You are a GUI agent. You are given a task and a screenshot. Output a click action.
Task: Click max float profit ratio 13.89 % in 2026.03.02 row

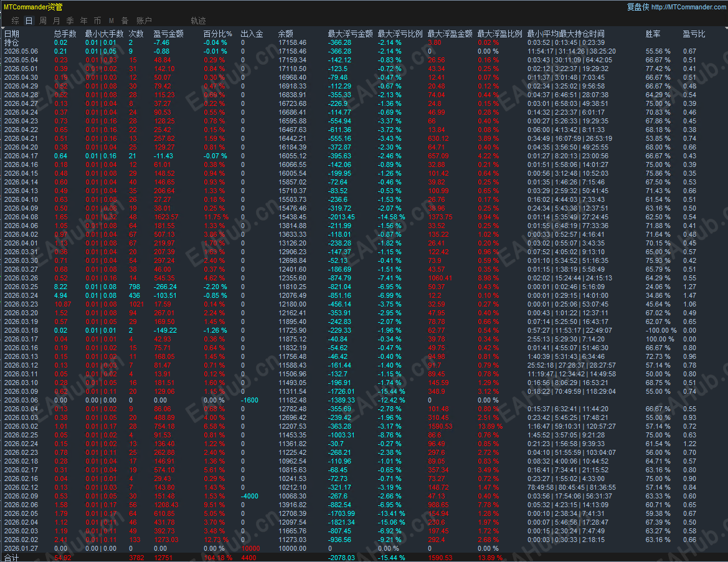pos(490,426)
